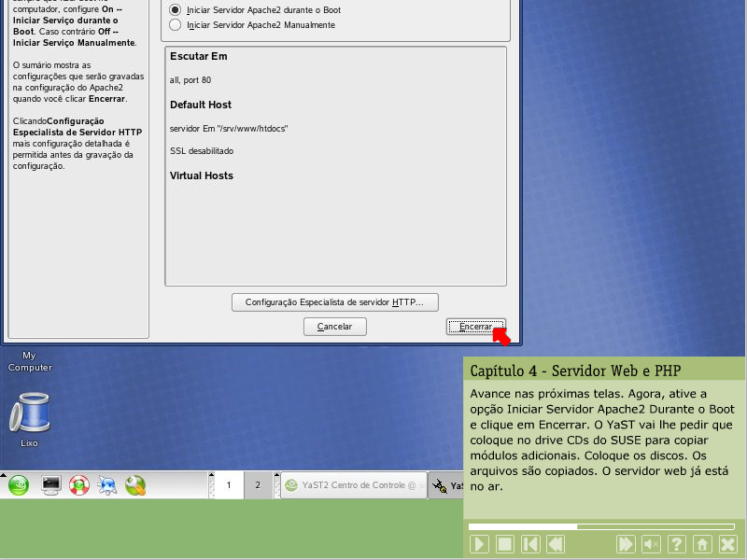Click the Encerrar button
The image size is (747, 560).
(475, 327)
